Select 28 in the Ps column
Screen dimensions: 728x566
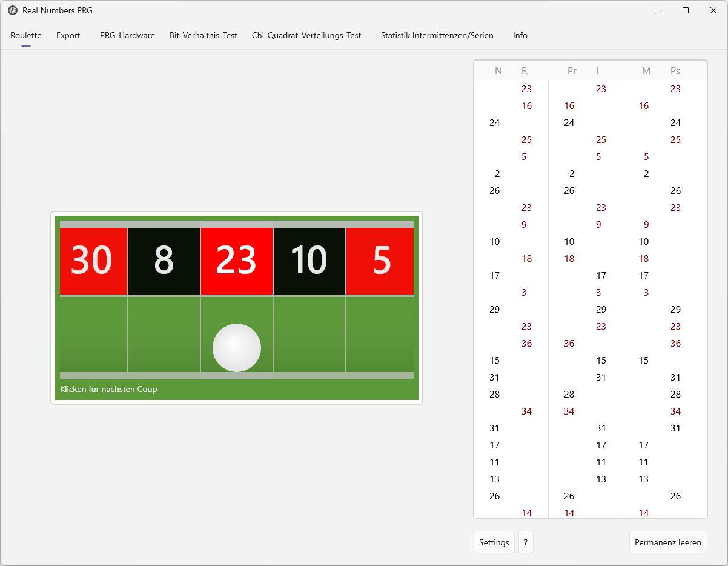(x=676, y=394)
